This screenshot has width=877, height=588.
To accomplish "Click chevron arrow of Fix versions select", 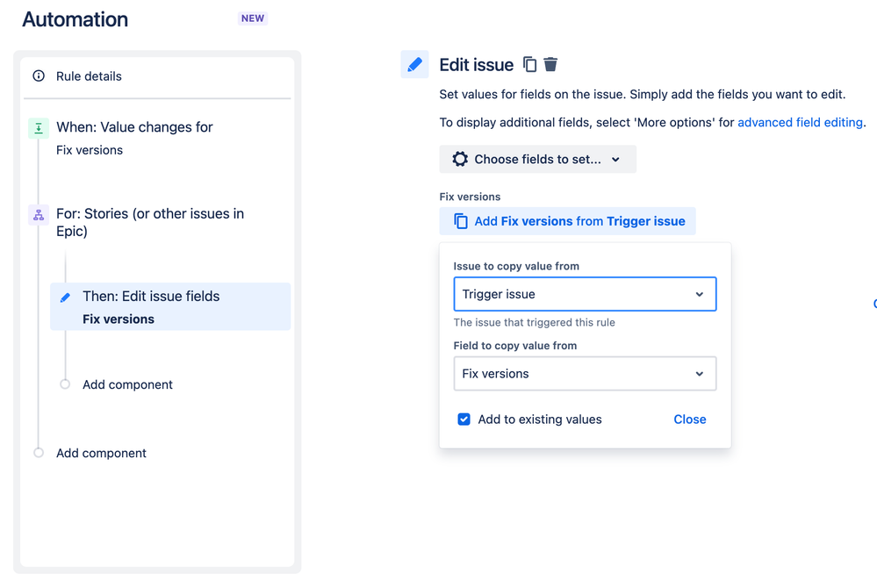I will (699, 373).
